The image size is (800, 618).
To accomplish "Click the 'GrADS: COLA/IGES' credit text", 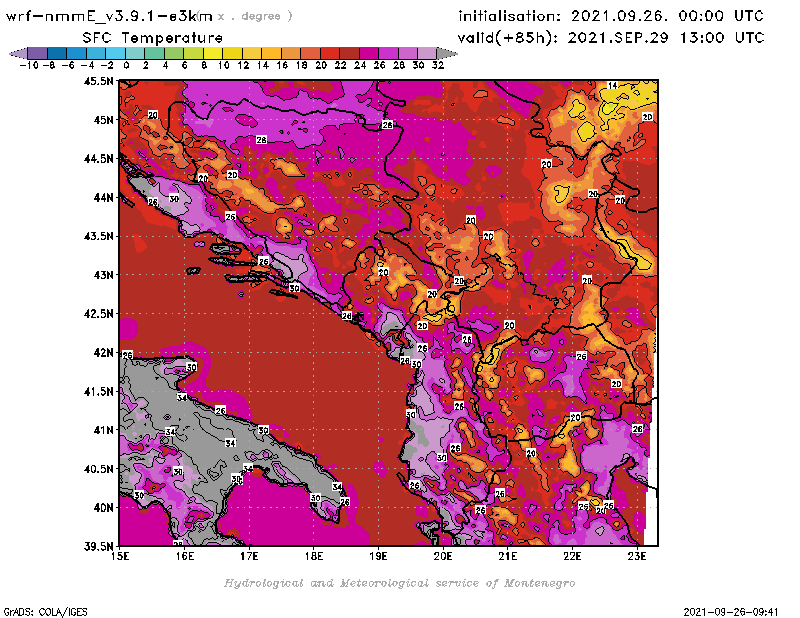I will point(45,612).
